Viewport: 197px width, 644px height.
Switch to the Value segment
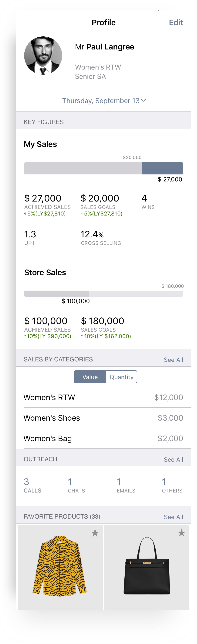pos(90,377)
